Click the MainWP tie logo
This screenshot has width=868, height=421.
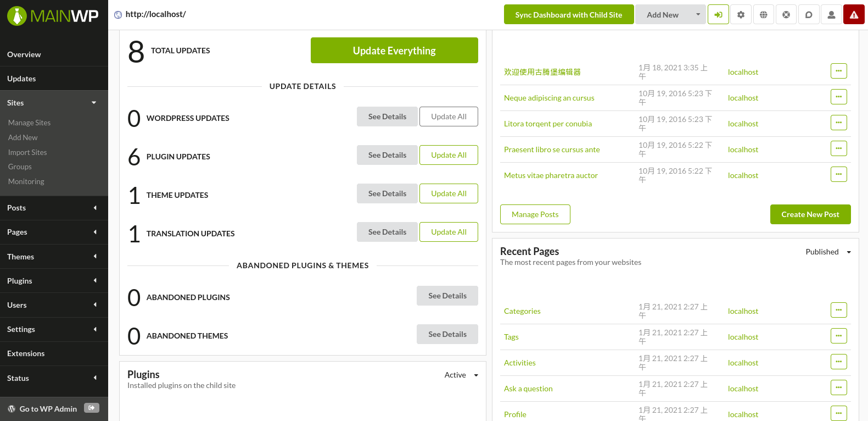[17, 15]
